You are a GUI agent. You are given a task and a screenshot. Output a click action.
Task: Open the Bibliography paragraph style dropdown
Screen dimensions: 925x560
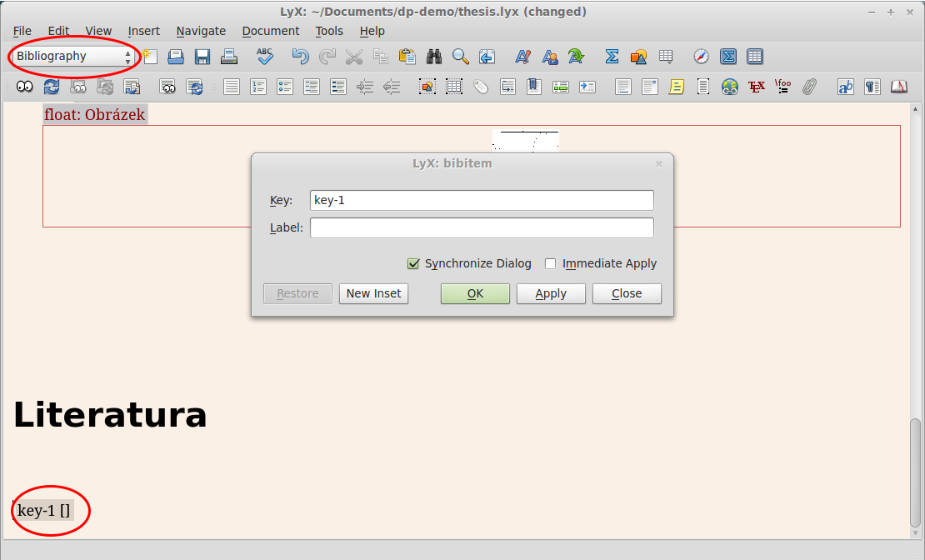tap(72, 57)
